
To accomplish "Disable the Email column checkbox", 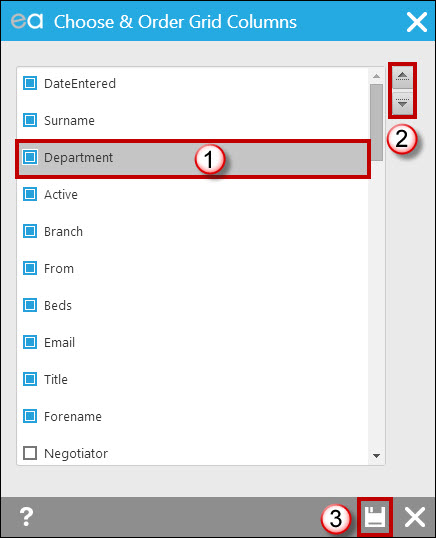I will tap(30, 342).
